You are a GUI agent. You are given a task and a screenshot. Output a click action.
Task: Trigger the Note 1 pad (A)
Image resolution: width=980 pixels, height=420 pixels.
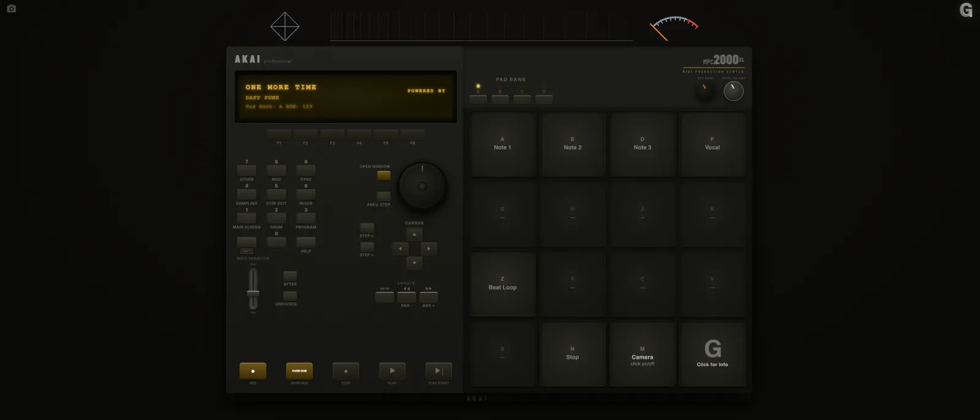(503, 144)
